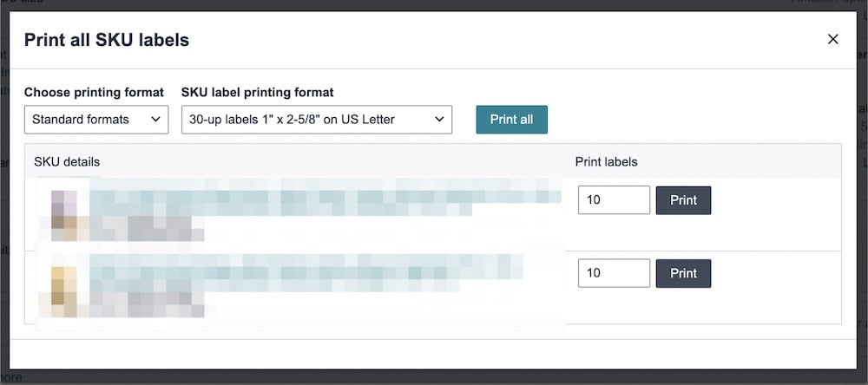Click the chevron arrow on Standard formats
The width and height of the screenshot is (868, 385).
click(156, 120)
